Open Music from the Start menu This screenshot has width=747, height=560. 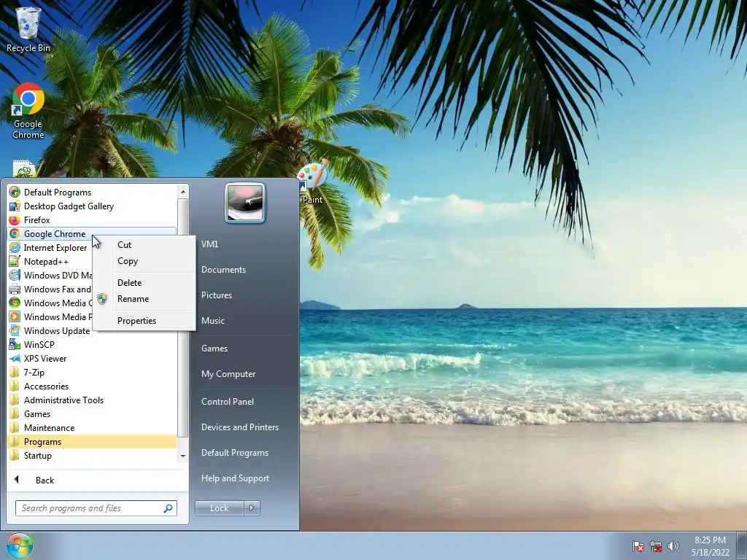coord(212,321)
